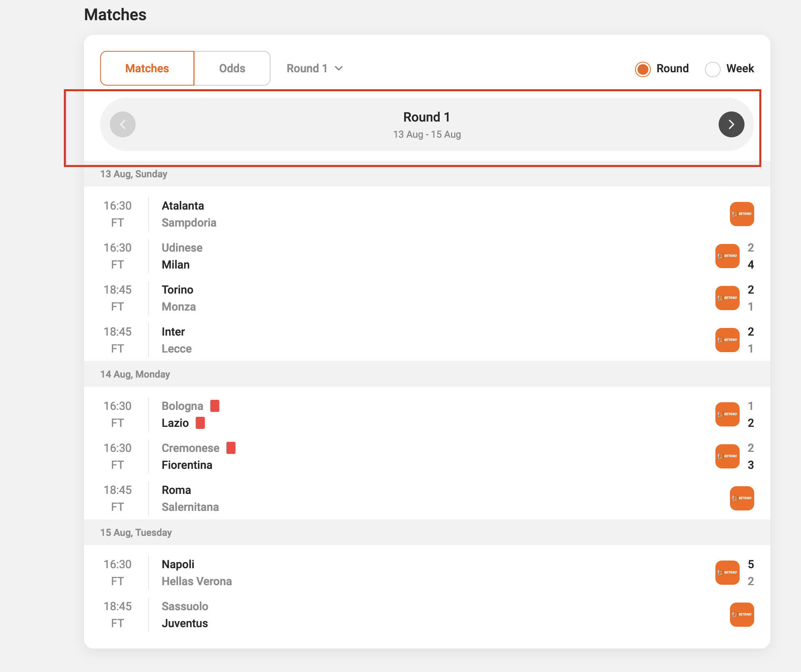Click the 13 Aug, Sunday date header
This screenshot has width=801, height=672.
135,174
